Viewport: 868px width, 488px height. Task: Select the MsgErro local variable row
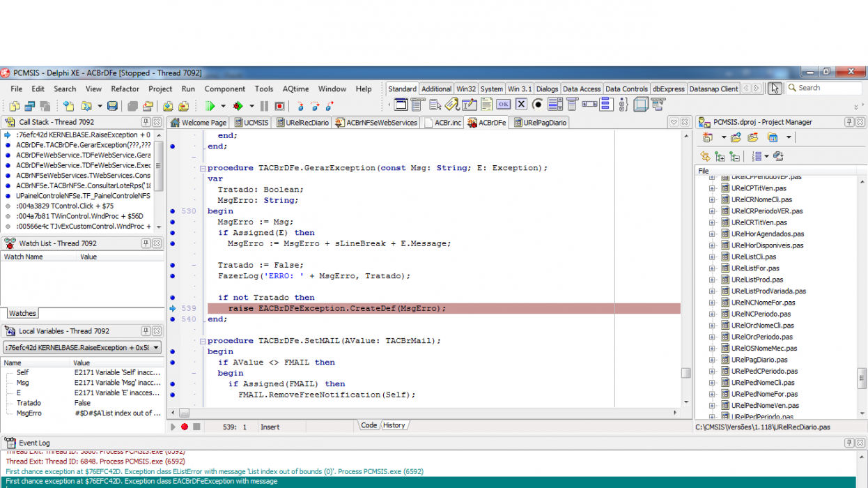[x=83, y=413]
